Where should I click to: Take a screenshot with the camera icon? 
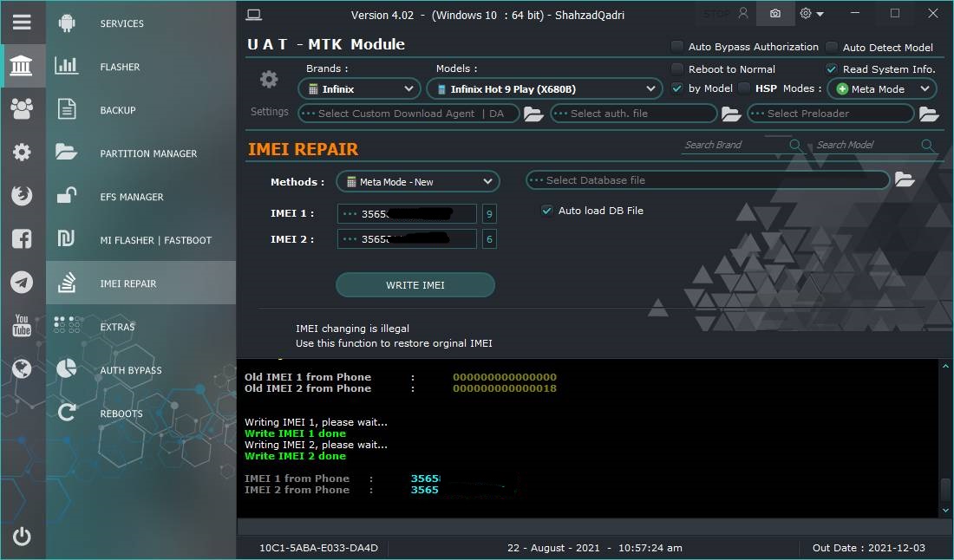[x=775, y=13]
